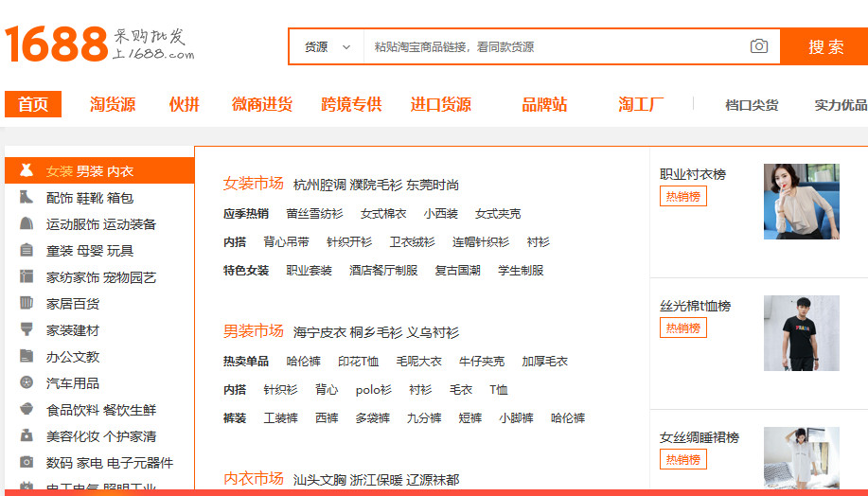868x496 pixels.
Task: Click the 印花T恤 link
Action: click(358, 362)
